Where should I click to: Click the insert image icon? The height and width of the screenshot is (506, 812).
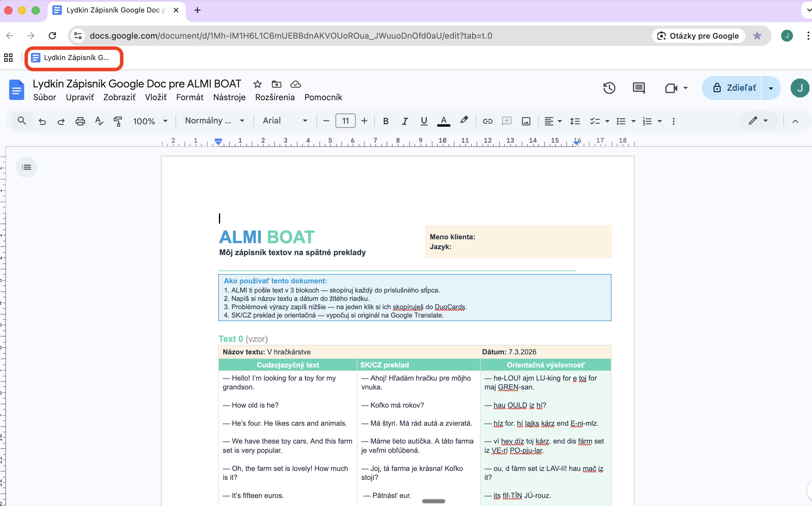click(x=526, y=121)
